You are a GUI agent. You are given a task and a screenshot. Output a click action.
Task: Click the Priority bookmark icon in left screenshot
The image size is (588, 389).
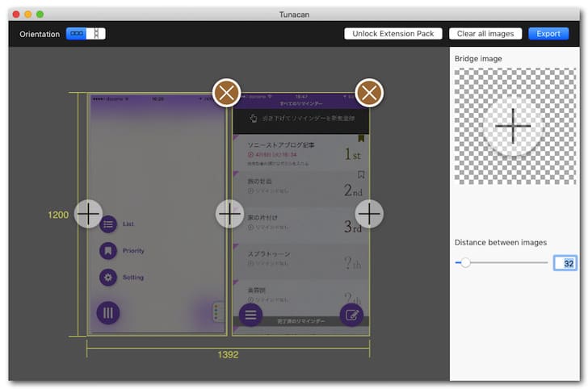108,251
